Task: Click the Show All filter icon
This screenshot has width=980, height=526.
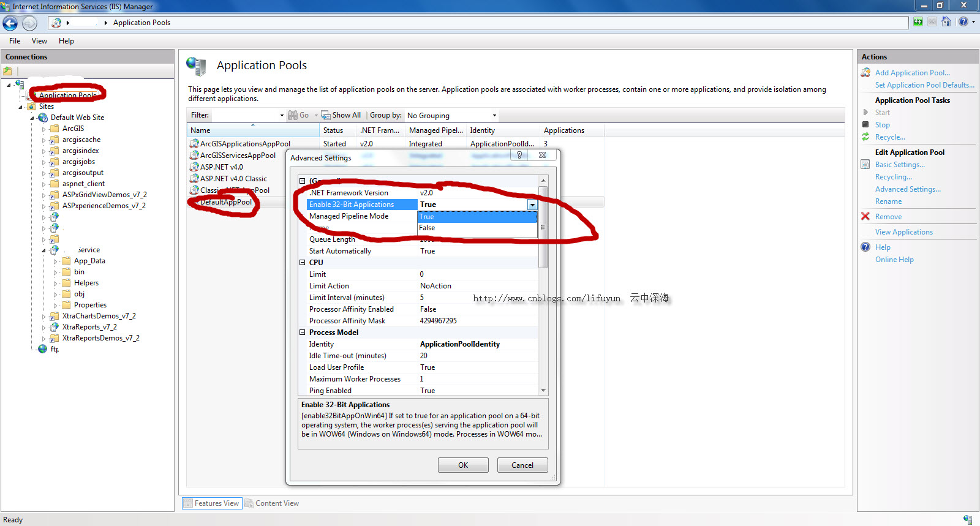Action: pyautogui.click(x=326, y=115)
